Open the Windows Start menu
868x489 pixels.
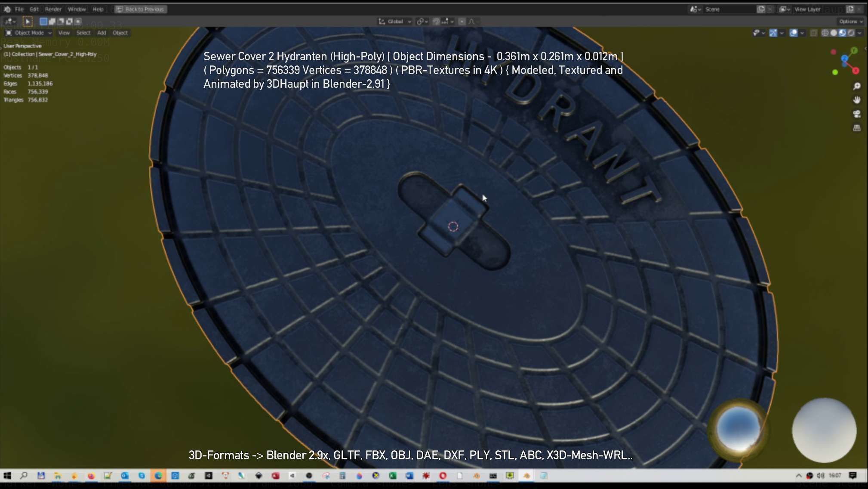pos(7,476)
